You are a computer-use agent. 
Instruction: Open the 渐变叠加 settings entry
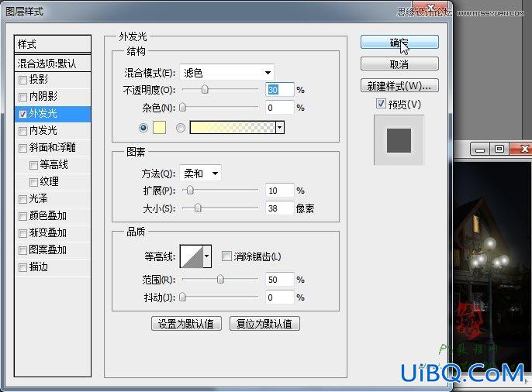tap(48, 232)
